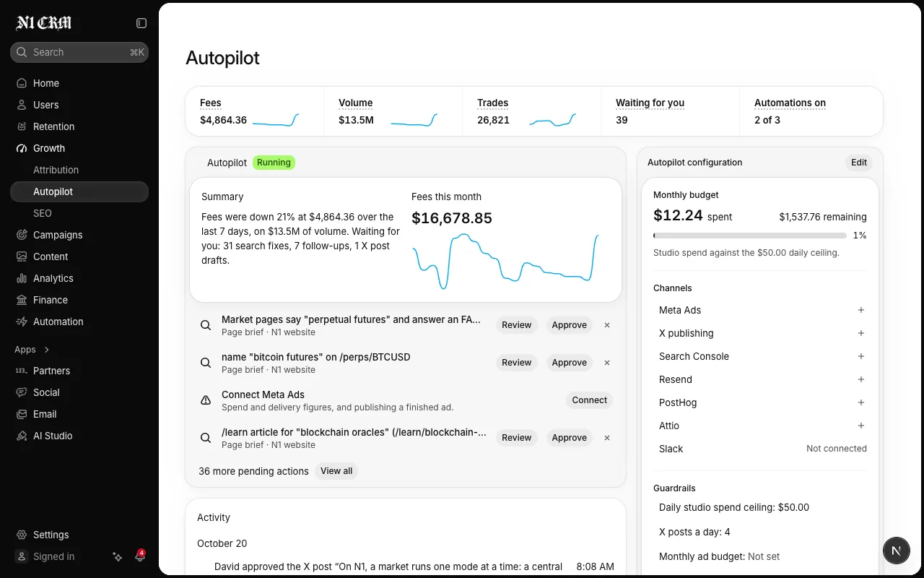The image size is (924, 578).
Task: Click the Finance icon in the sidebar
Action: (22, 300)
